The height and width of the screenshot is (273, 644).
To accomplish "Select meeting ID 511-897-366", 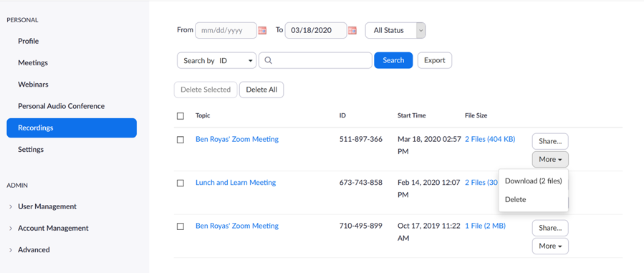I will (361, 139).
